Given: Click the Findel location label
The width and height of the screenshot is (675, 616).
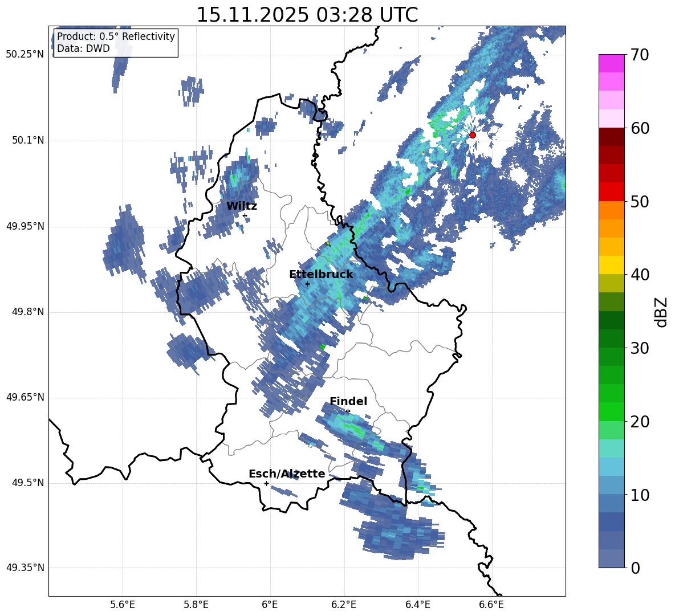Looking at the screenshot, I should [x=348, y=401].
